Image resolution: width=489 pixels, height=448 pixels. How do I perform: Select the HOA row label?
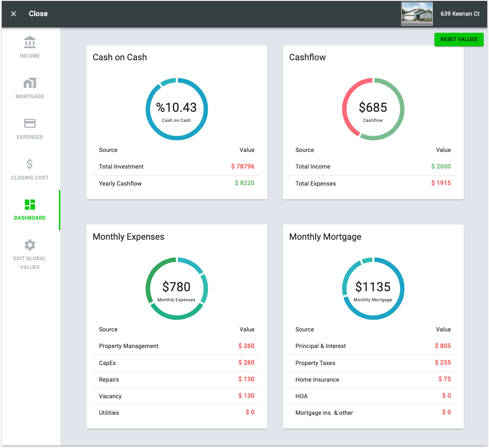(x=301, y=396)
